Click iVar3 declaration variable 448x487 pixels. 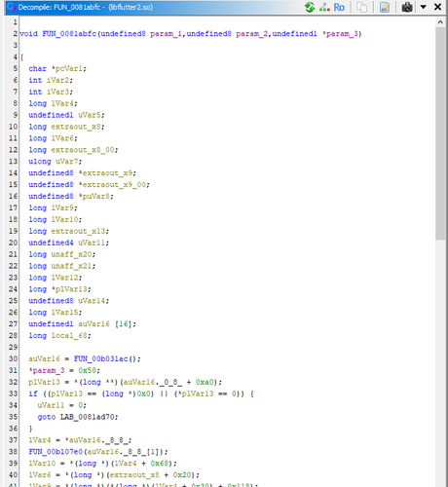tap(57, 92)
